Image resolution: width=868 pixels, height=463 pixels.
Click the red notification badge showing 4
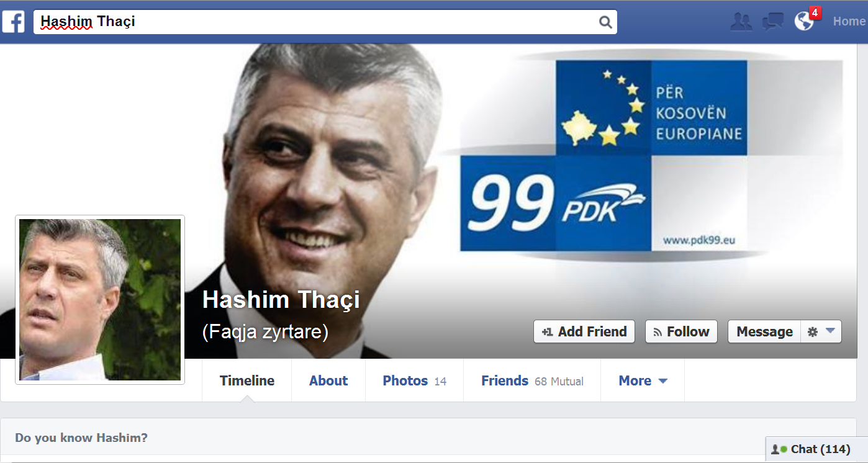(815, 12)
